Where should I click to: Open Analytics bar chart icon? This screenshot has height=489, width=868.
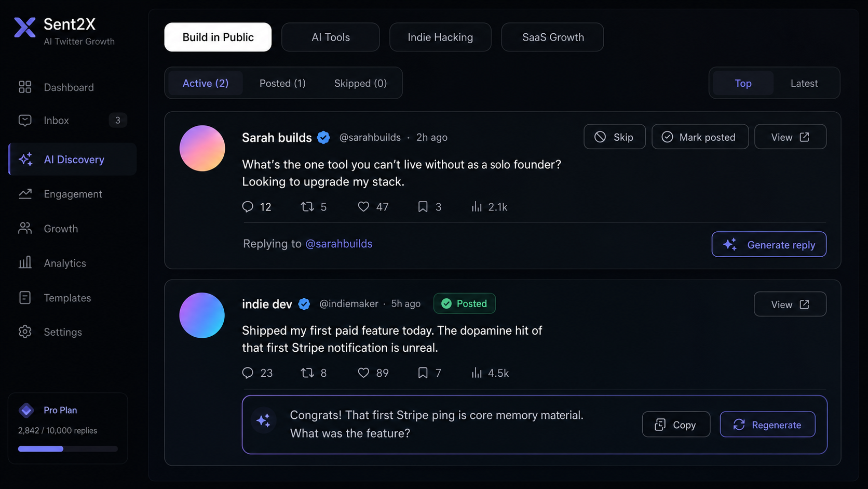point(25,263)
